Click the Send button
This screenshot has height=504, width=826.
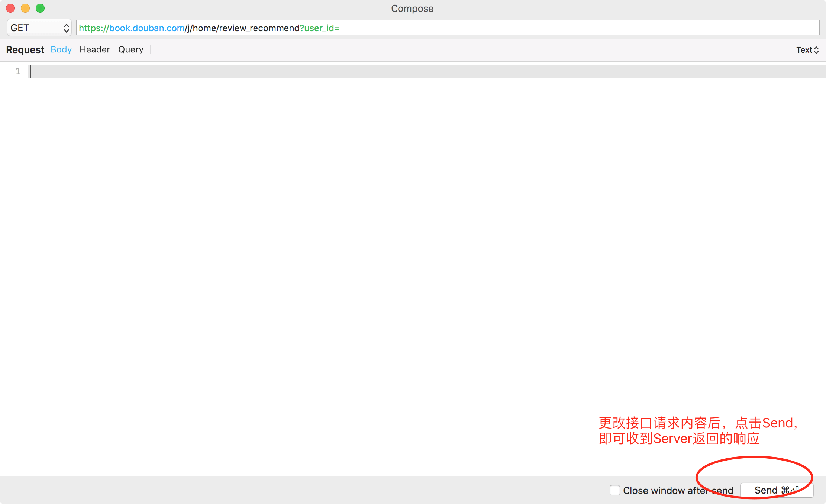(777, 490)
